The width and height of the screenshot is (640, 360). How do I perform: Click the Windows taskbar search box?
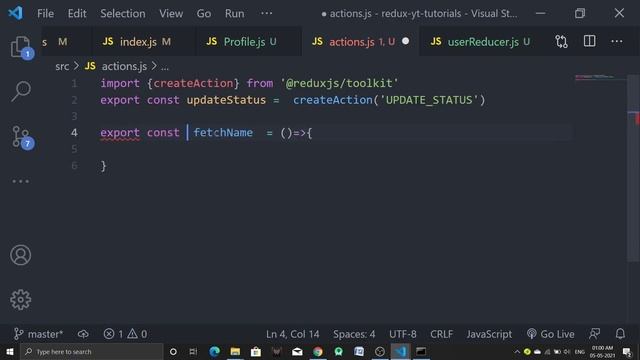(91, 351)
